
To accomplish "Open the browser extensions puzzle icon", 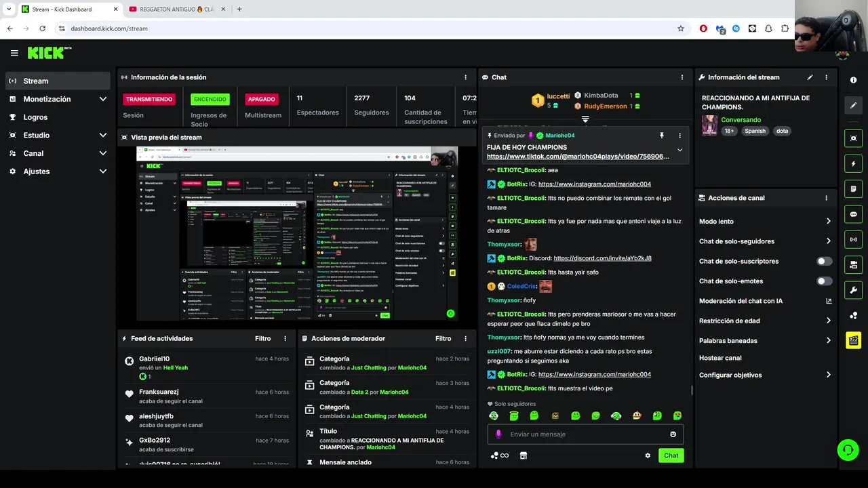I will [x=785, y=28].
